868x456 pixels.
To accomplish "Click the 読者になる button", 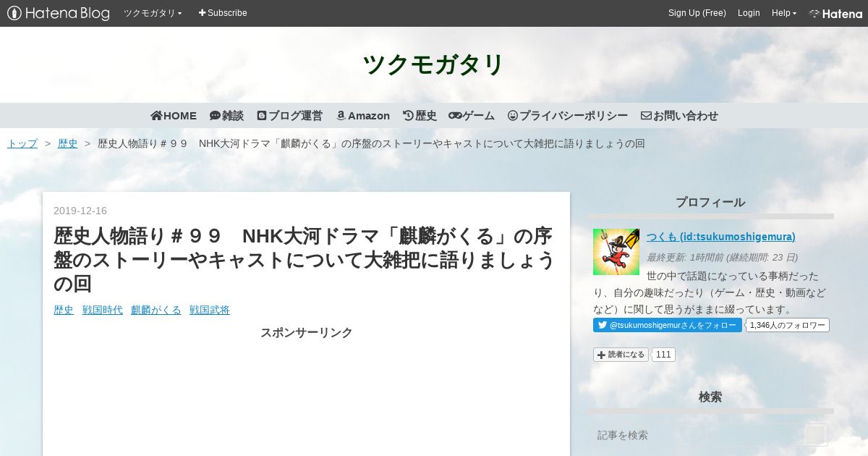I will click(621, 355).
